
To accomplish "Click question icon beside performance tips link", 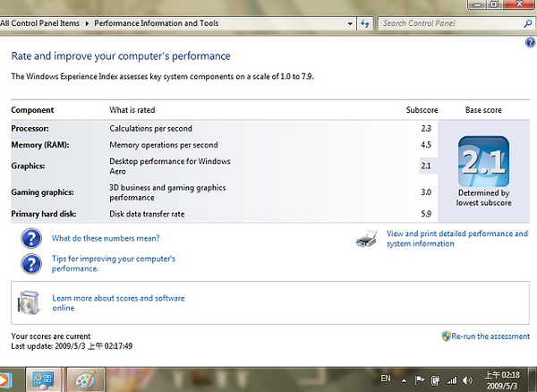I will point(31,264).
